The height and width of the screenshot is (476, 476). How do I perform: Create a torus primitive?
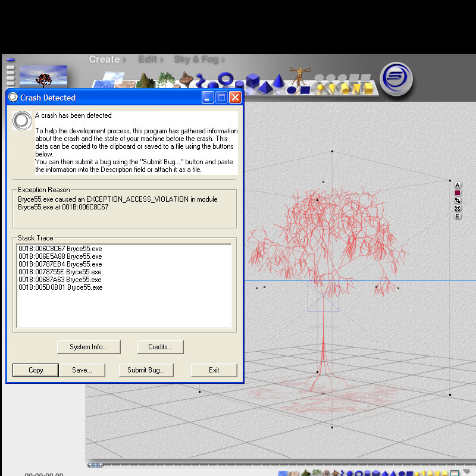click(x=226, y=79)
